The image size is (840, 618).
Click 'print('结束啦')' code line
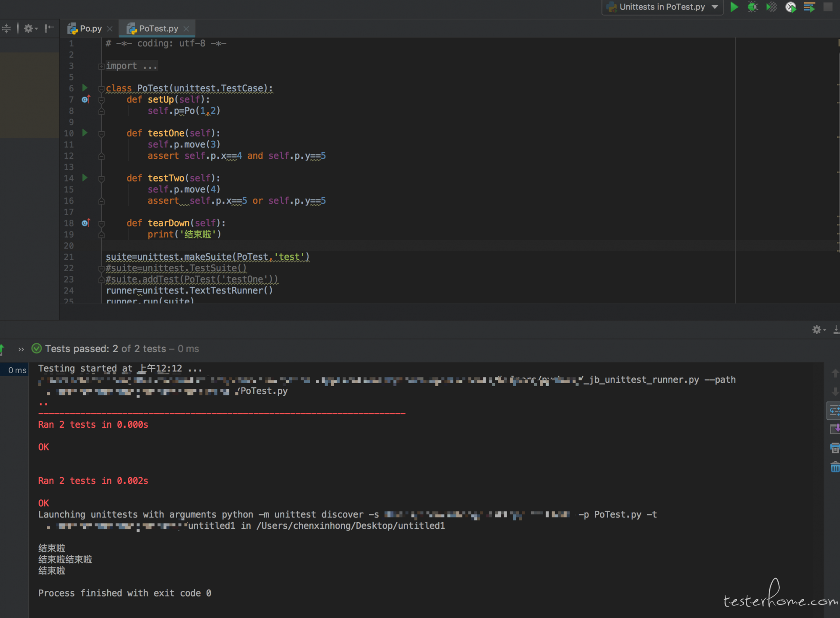point(184,234)
